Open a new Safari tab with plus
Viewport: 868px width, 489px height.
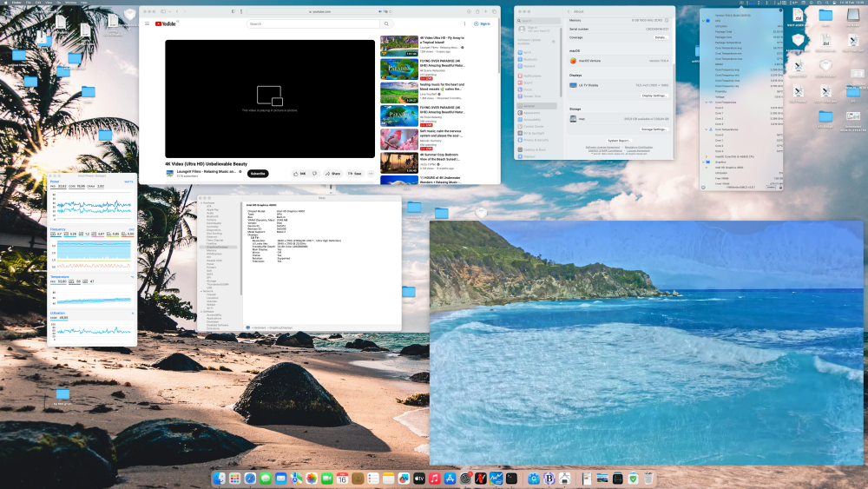tap(485, 11)
